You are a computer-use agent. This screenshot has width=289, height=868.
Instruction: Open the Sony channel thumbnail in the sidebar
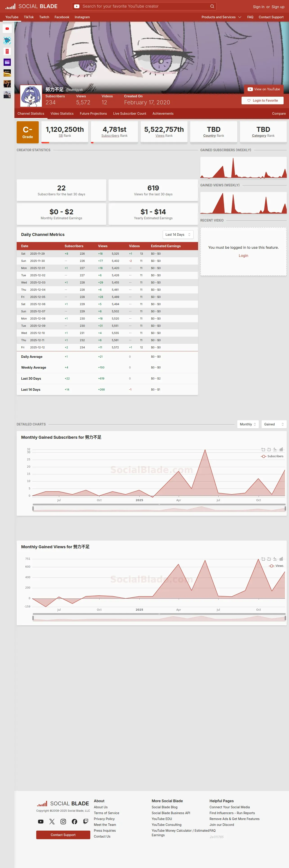tap(7, 73)
